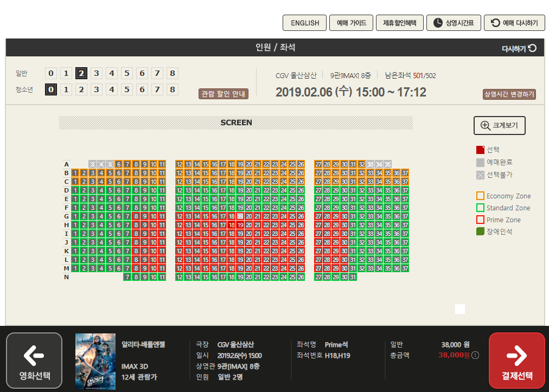
Task: Choose seat L1 in row L
Action: point(75,260)
